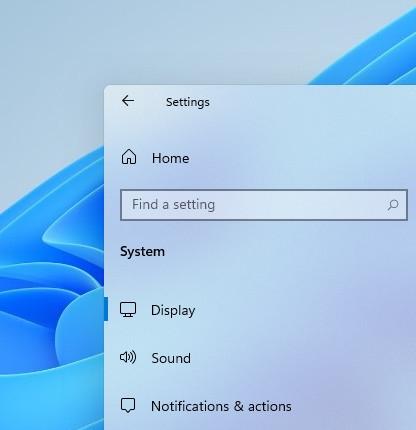Viewport: 416px width, 430px height.
Task: Go back using the arrow icon
Action: coord(128,101)
